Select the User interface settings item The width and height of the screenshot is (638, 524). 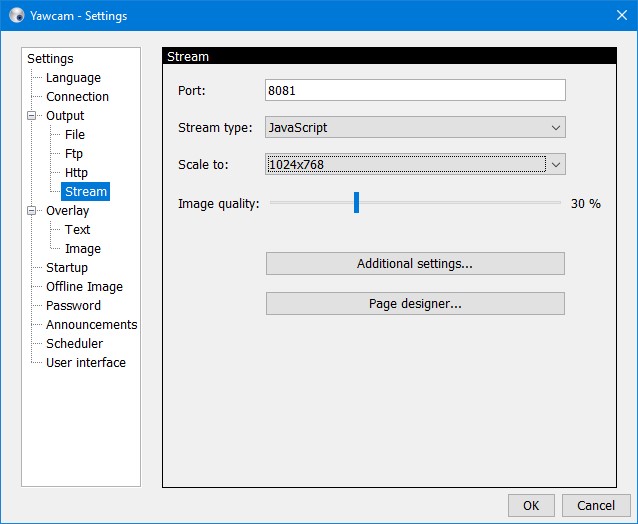(x=86, y=362)
